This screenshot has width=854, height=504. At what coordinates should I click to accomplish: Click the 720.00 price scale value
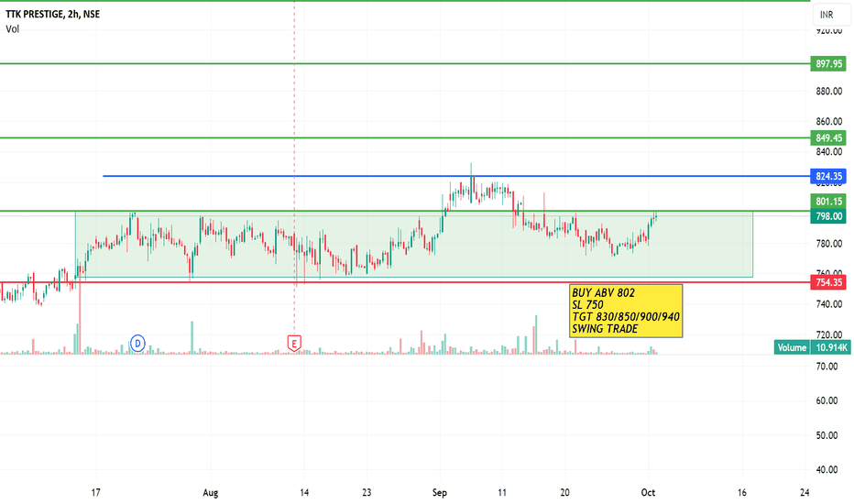point(829,334)
